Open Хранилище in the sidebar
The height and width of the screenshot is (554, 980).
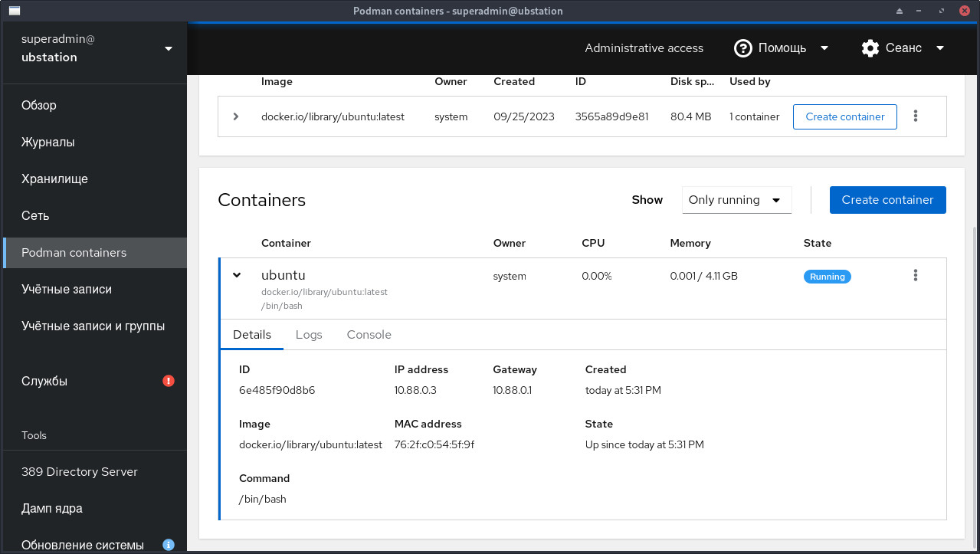coord(95,179)
